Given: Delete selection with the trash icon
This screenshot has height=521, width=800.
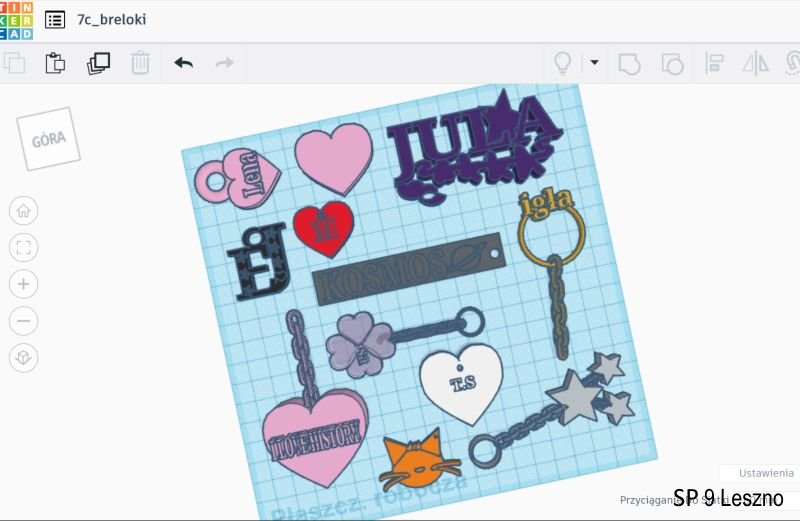Looking at the screenshot, I should click(140, 63).
